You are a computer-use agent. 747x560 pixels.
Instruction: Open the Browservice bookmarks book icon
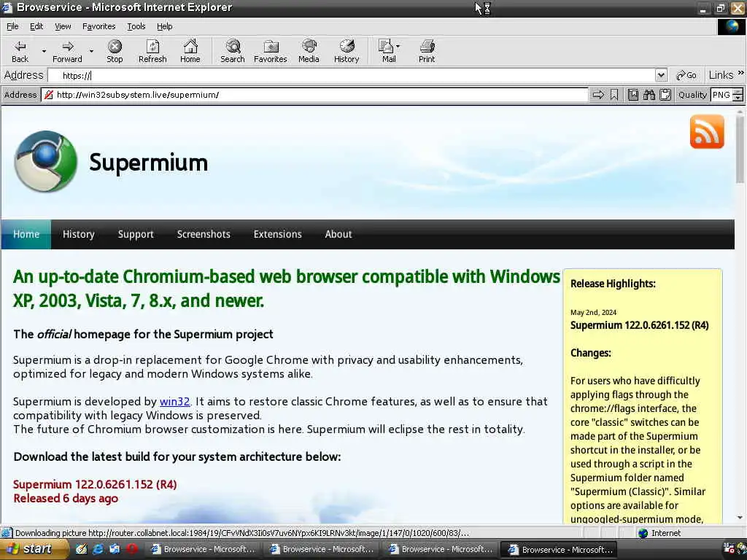click(x=632, y=95)
